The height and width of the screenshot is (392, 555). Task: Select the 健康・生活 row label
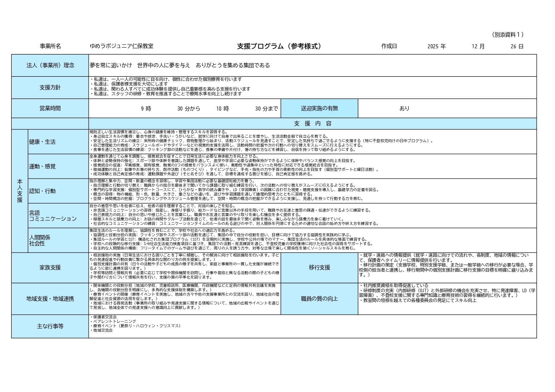(42, 142)
